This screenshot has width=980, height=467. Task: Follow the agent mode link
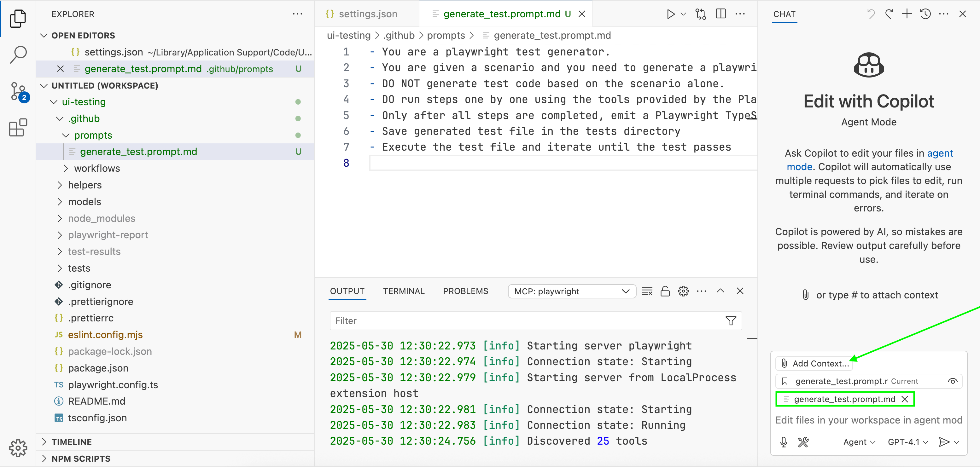(x=940, y=153)
